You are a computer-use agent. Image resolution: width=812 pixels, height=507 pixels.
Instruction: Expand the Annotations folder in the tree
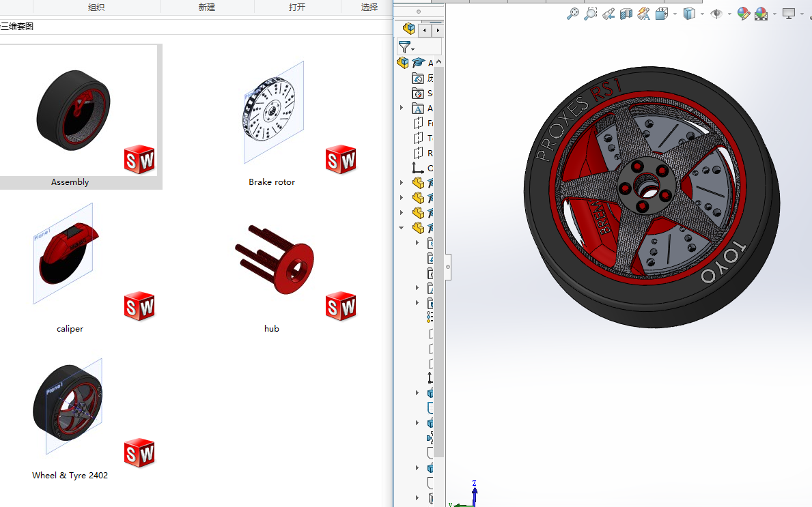[x=402, y=108]
